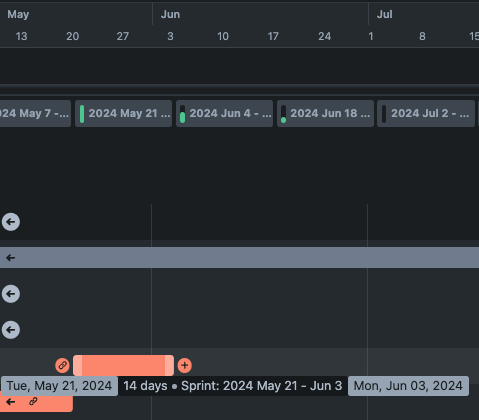
Task: Click the week label 27 in the timeline header
Action: 123,36
